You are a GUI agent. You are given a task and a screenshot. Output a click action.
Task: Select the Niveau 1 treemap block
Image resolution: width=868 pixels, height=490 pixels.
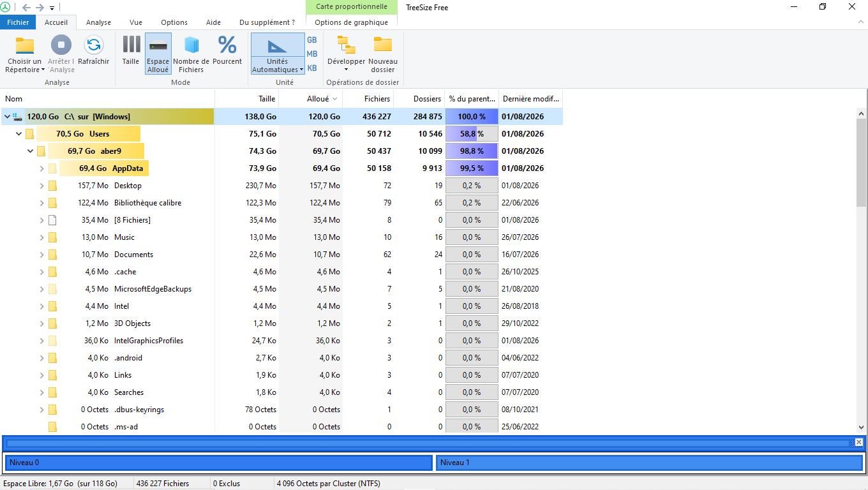pos(650,463)
